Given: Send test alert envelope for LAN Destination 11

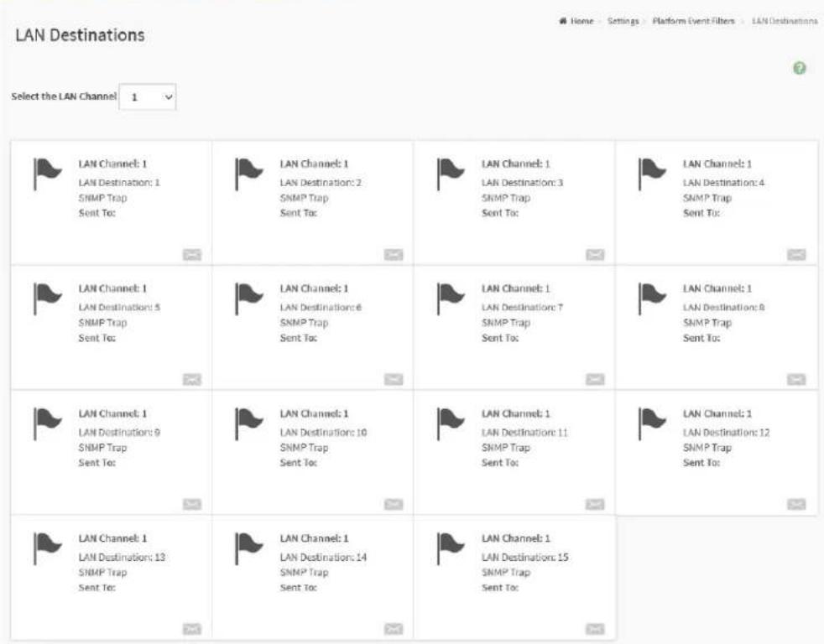Looking at the screenshot, I should tap(595, 504).
